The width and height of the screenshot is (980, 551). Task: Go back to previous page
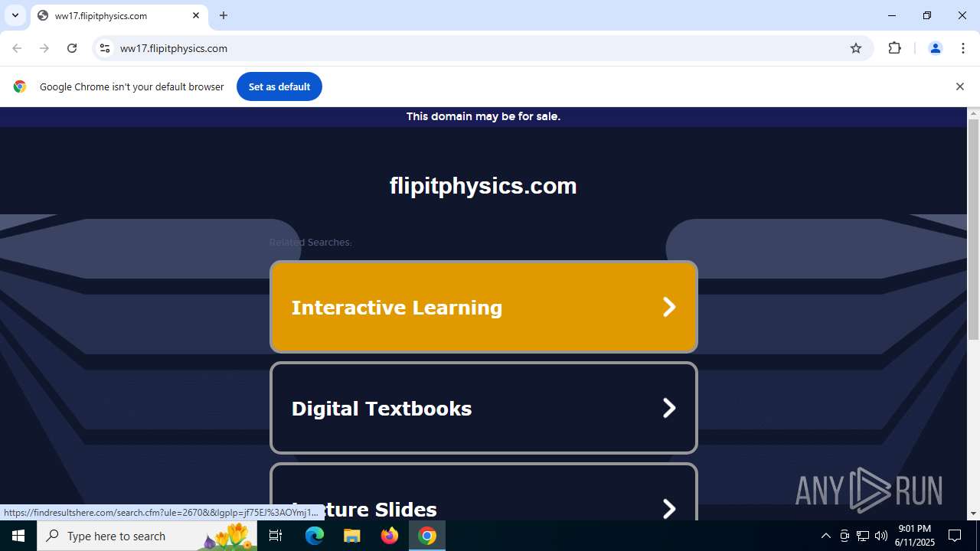coord(17,48)
